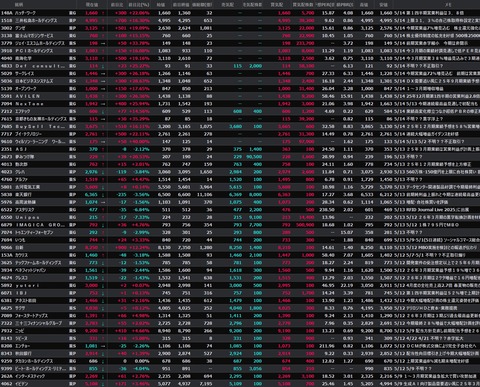
Task: Click stock code 2673
Action: (x=6, y=157)
